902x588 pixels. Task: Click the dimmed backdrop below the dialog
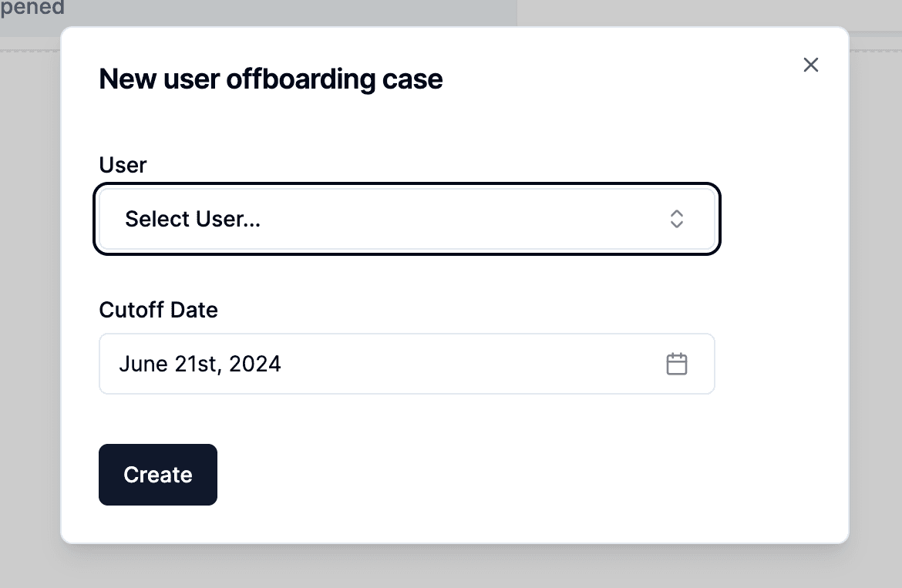point(451,567)
